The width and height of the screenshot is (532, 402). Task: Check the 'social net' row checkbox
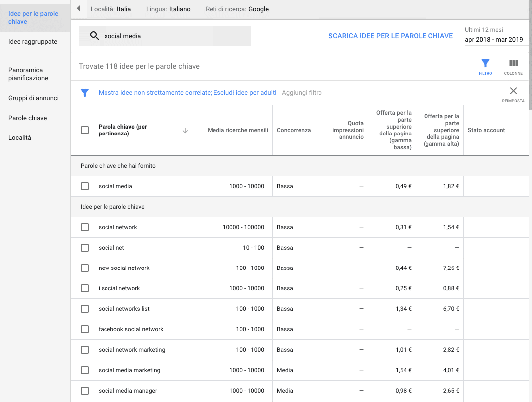(85, 248)
